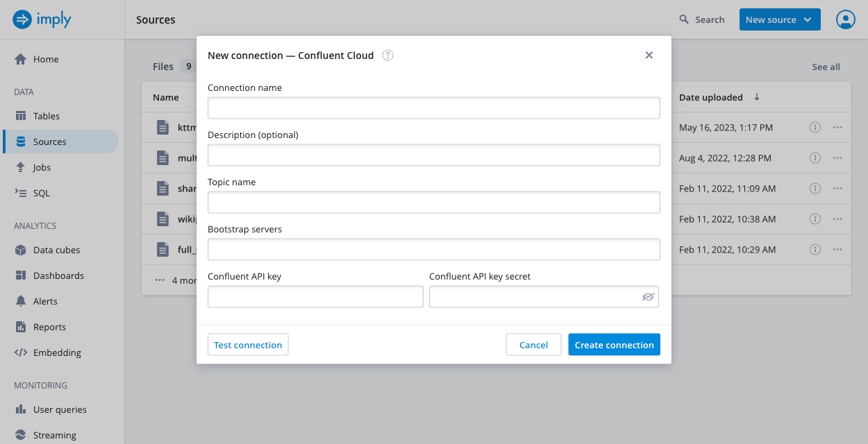Open the See all files link
The width and height of the screenshot is (868, 444).
tap(826, 67)
